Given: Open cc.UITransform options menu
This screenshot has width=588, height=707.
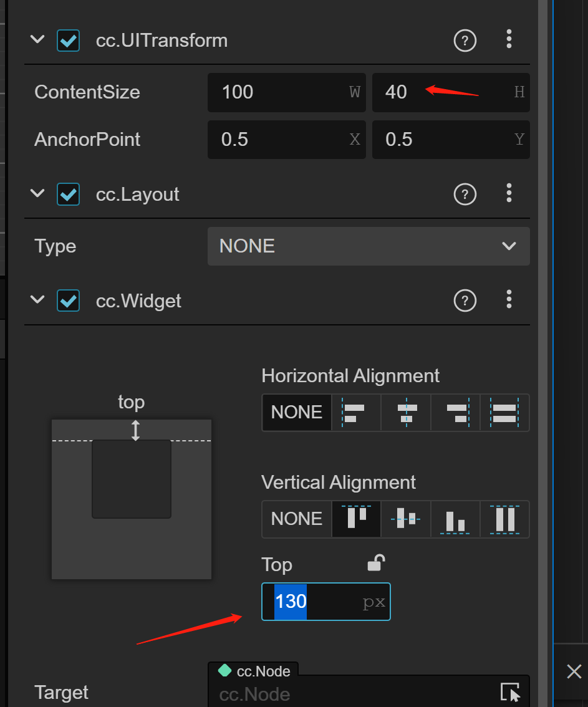Looking at the screenshot, I should click(x=509, y=40).
